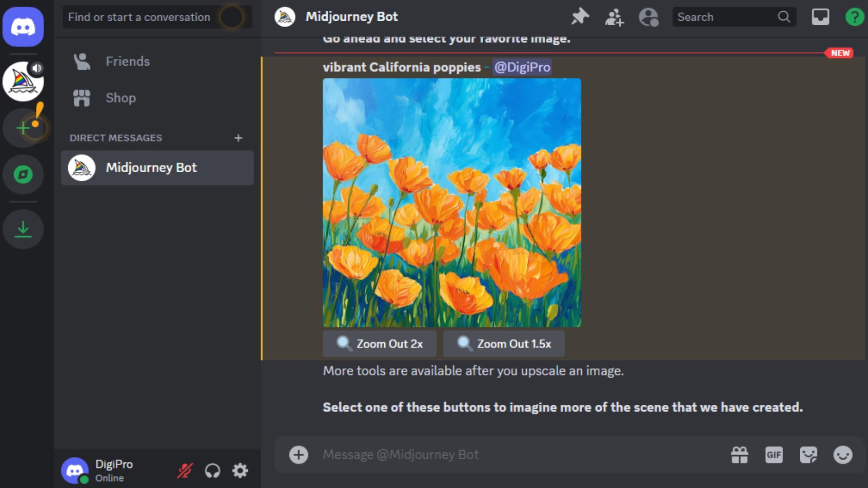The height and width of the screenshot is (488, 868).
Task: Open the Friends tab
Action: [x=157, y=61]
